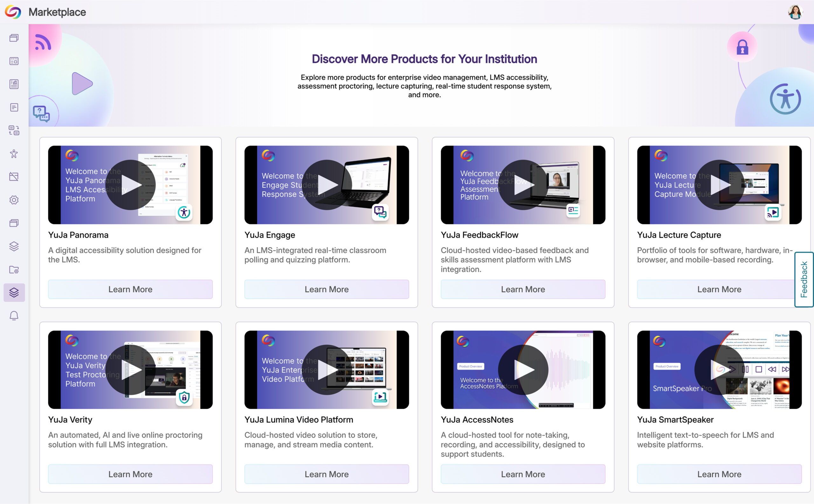Play the YuJa Verity welcome video
Viewport: 814px width, 504px height.
pos(130,370)
